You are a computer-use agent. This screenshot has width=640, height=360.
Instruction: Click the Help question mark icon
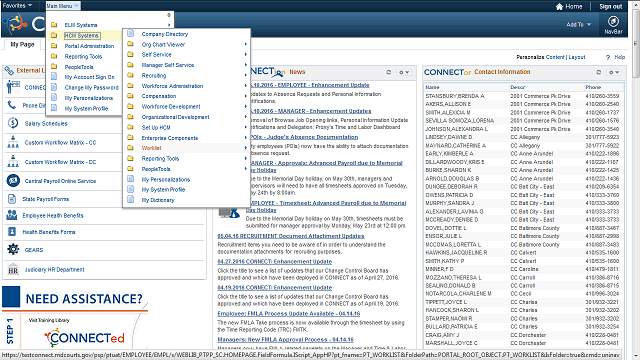608,58
